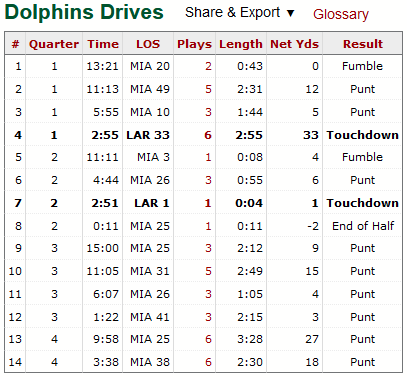
Task: Open plays link for drive 10 (5 plays)
Action: click(208, 271)
